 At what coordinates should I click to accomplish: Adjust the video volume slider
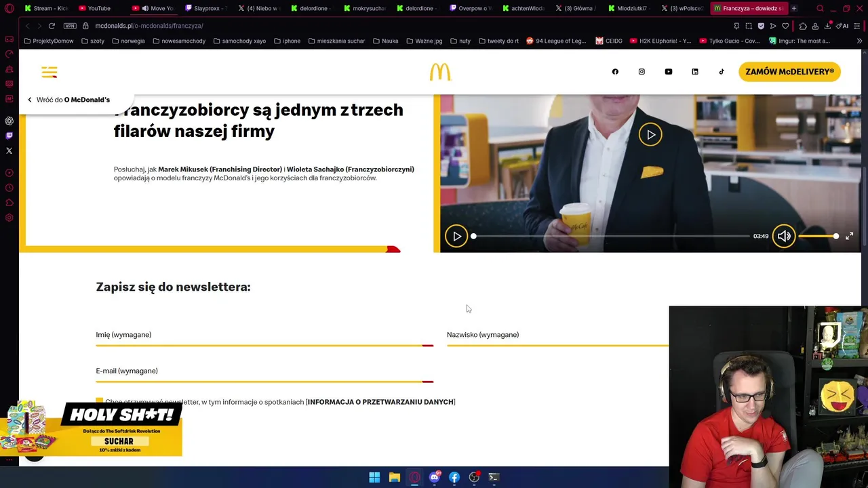pyautogui.click(x=818, y=236)
